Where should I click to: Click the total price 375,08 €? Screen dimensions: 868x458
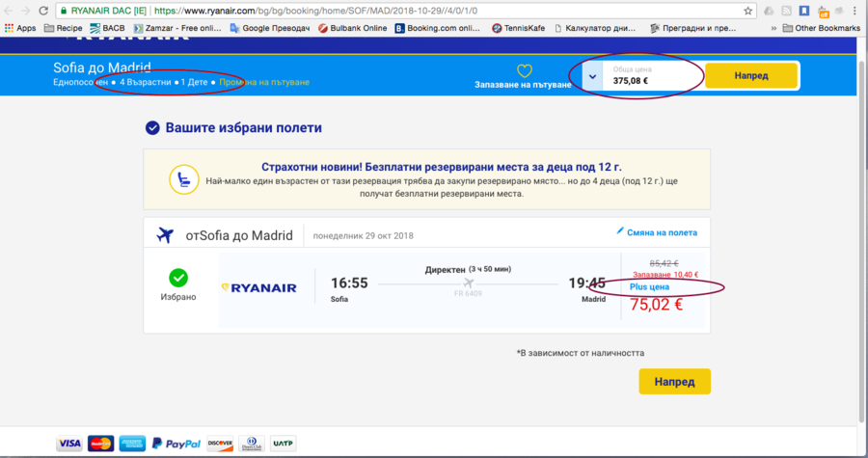point(630,81)
